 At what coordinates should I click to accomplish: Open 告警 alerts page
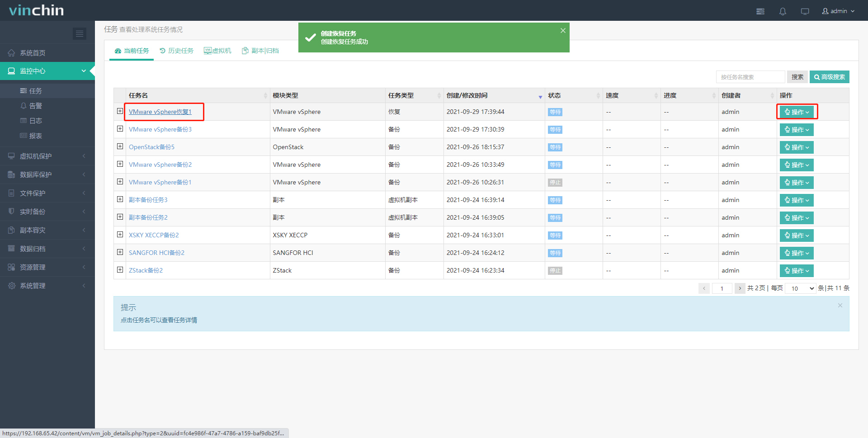tap(47, 106)
